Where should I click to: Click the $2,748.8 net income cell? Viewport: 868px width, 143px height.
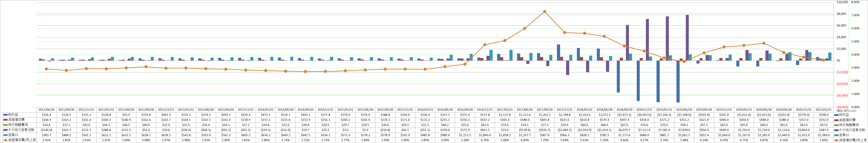point(564,115)
